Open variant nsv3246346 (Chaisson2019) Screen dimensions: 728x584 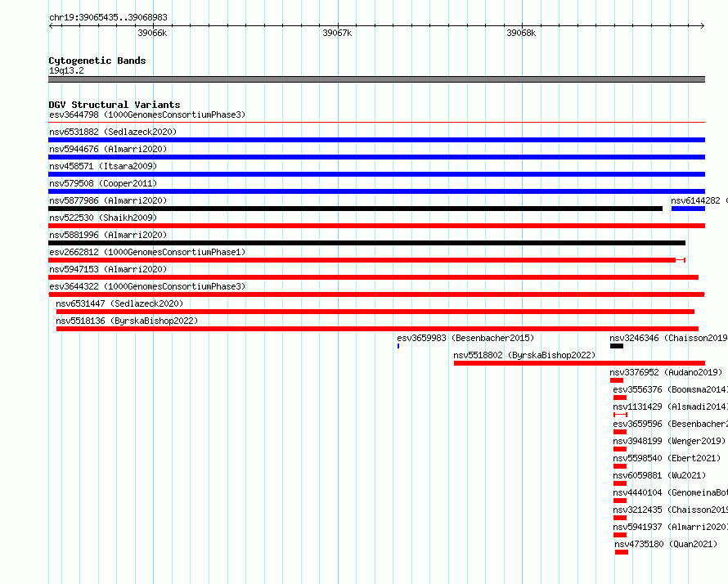point(668,338)
